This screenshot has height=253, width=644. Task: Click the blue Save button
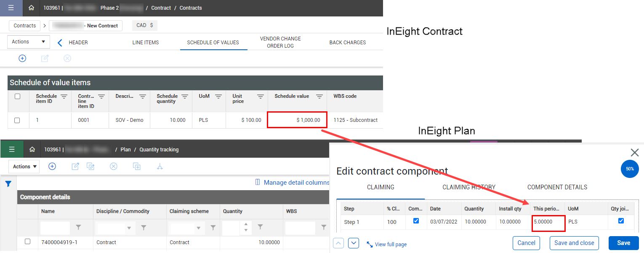point(624,243)
